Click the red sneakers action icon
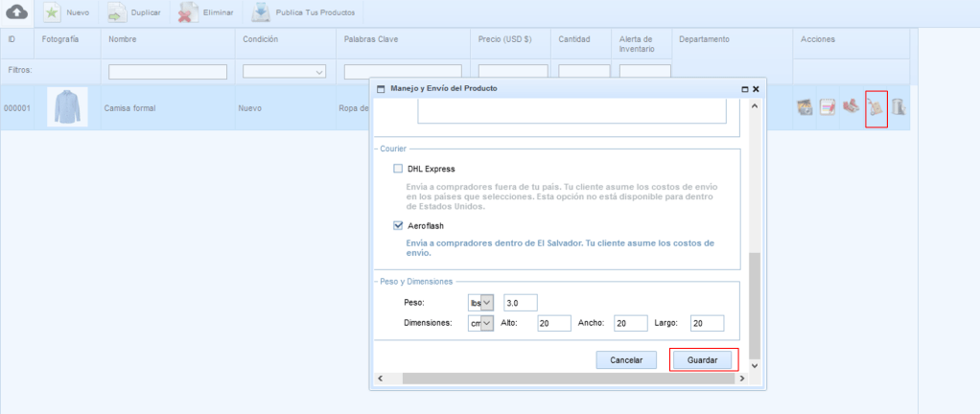Viewport: 980px width, 414px height. (851, 107)
